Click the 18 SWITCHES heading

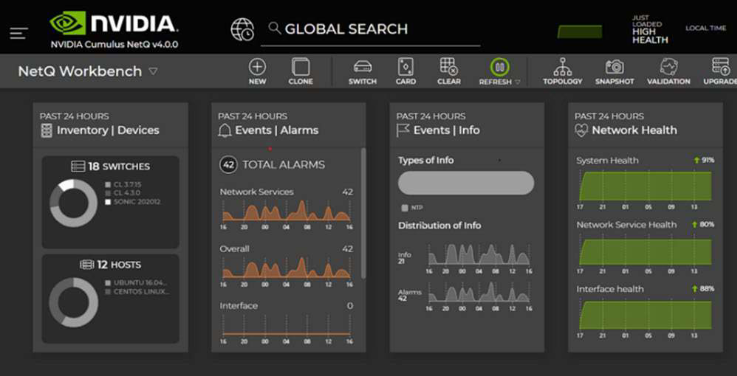(119, 166)
